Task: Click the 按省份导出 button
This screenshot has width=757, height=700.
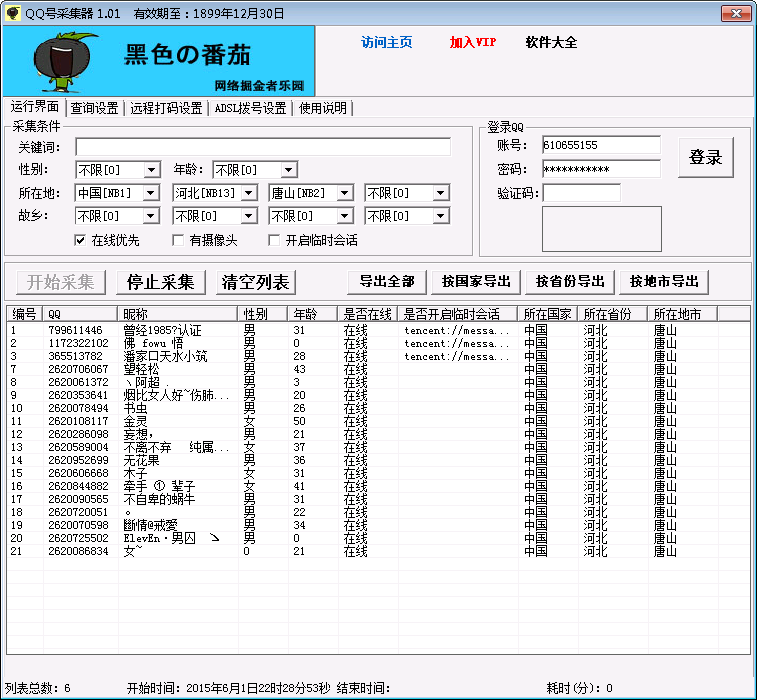Action: point(570,281)
